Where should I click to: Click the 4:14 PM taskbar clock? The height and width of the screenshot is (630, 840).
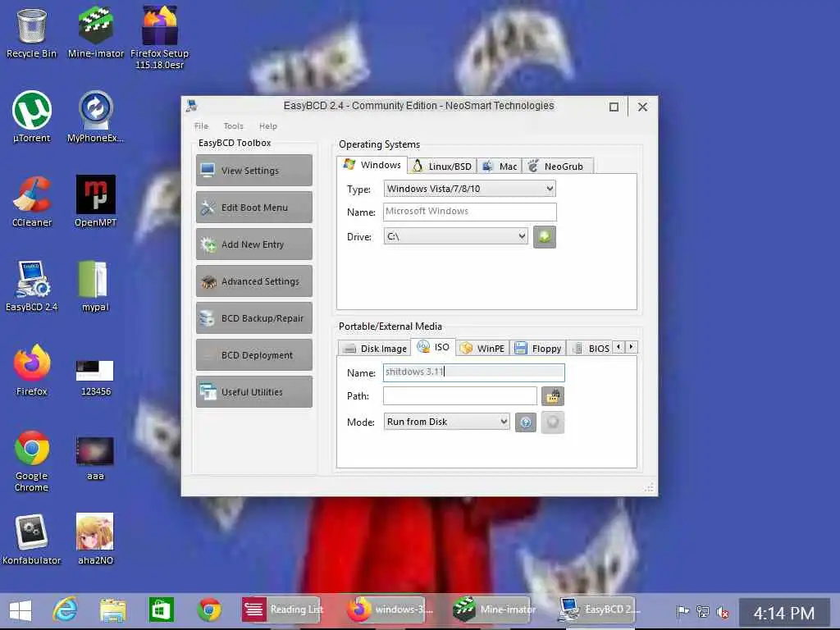click(x=783, y=613)
